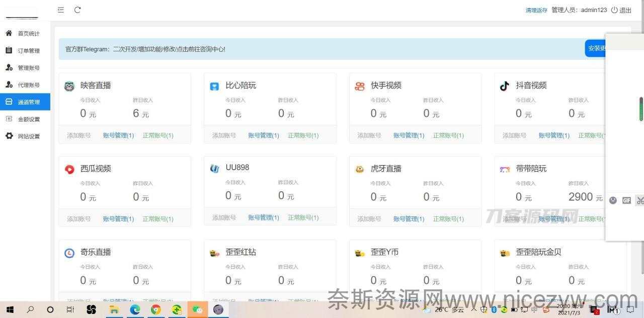
Task: Click 添加账号 under 抖音视频
Action: [515, 135]
